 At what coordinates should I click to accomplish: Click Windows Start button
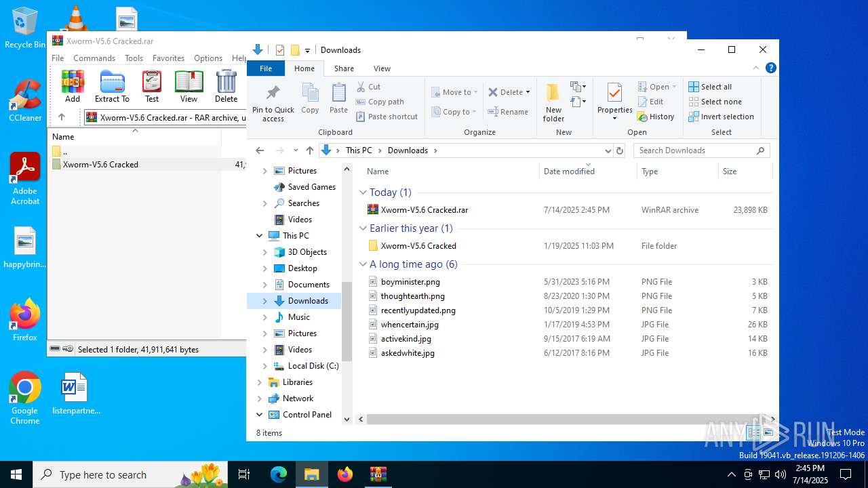(16, 474)
